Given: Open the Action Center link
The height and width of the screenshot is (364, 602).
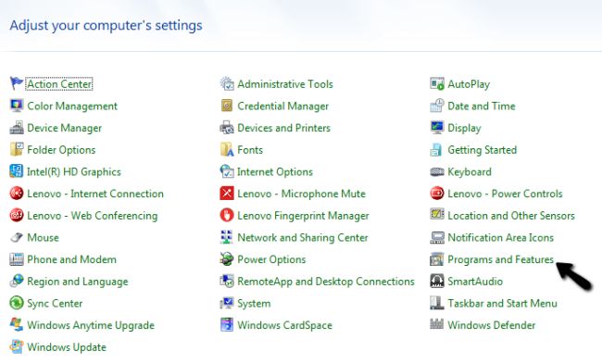Looking at the screenshot, I should coord(59,83).
